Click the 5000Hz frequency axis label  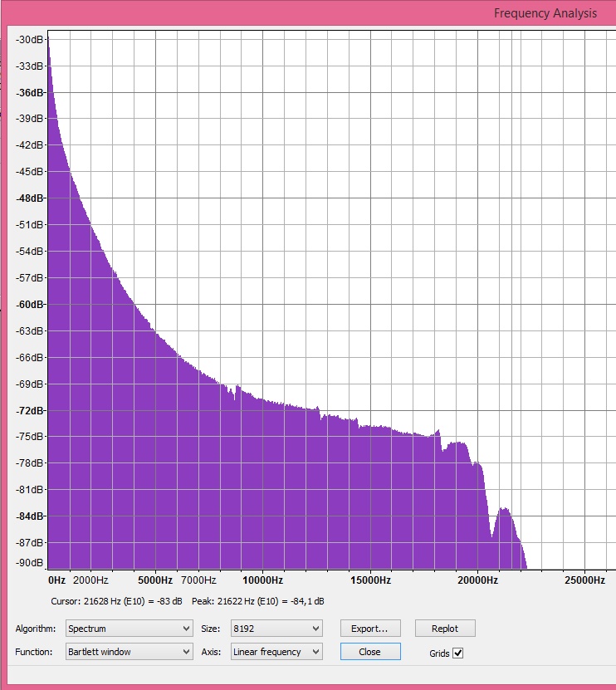pos(155,580)
